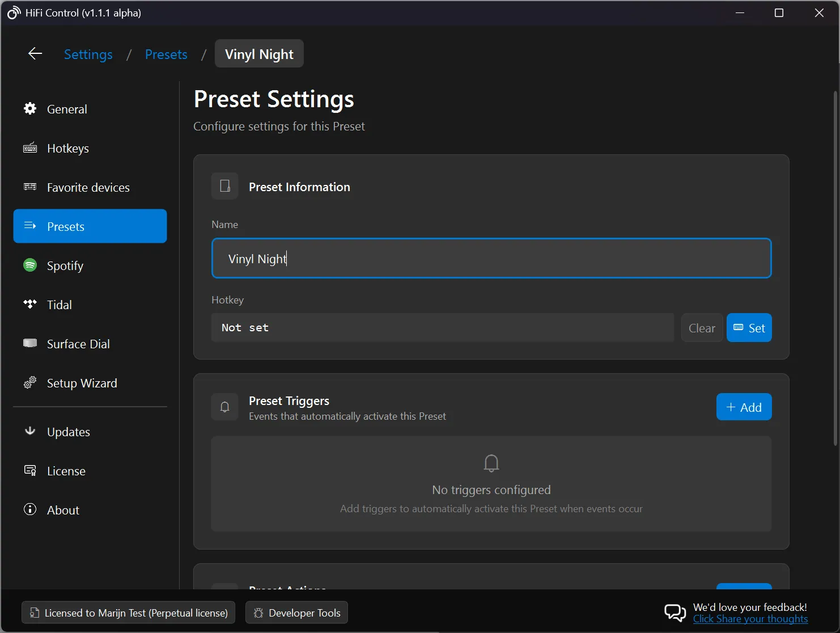The image size is (840, 633).
Task: Open the About page
Action: tap(62, 509)
